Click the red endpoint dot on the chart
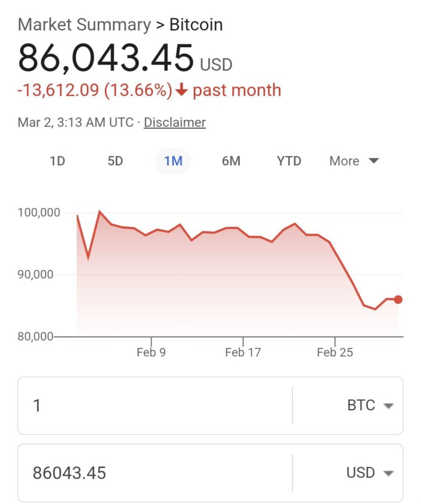This screenshot has width=421, height=504. coord(398,300)
